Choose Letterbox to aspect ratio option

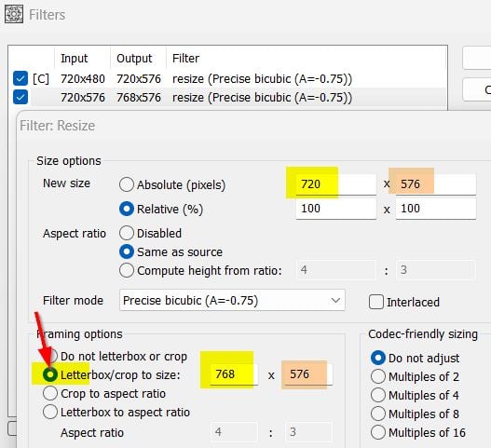(50, 412)
